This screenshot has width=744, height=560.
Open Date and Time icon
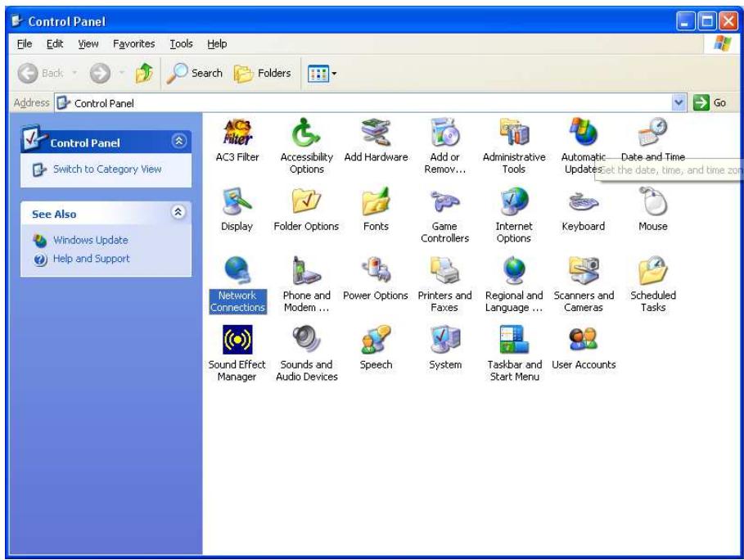[652, 132]
